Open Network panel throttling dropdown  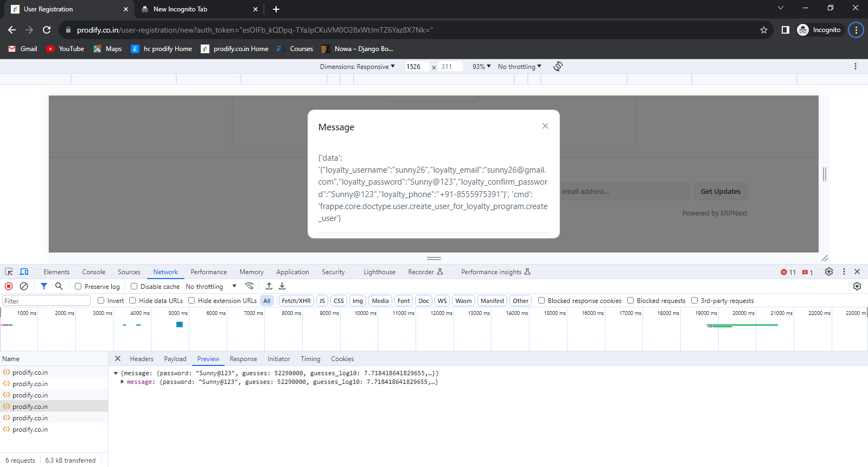coord(211,286)
